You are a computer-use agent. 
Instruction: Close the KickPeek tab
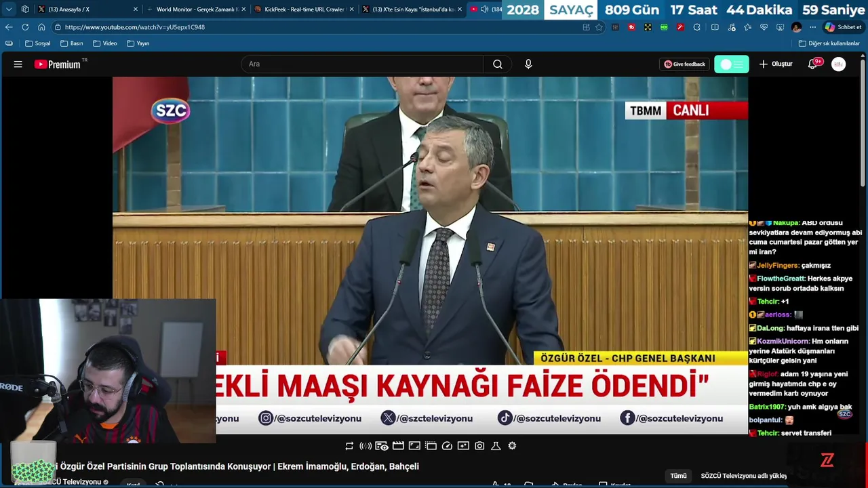tap(351, 9)
